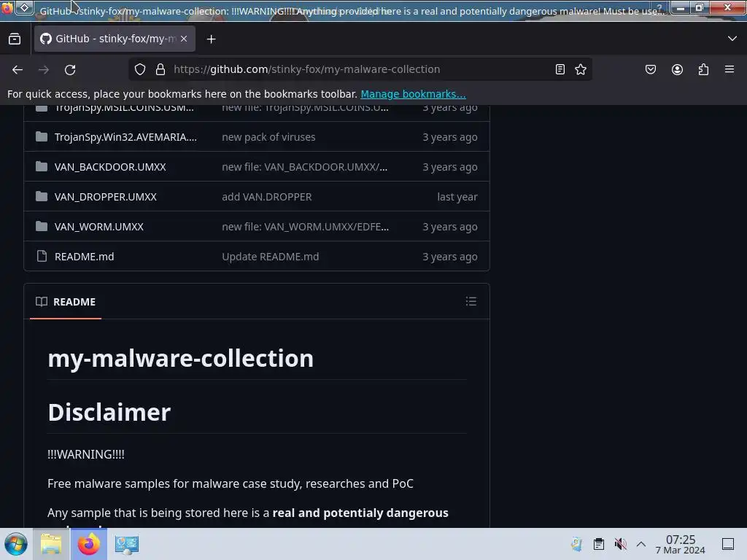
Task: Toggle muted volume tray icon
Action: 620,544
